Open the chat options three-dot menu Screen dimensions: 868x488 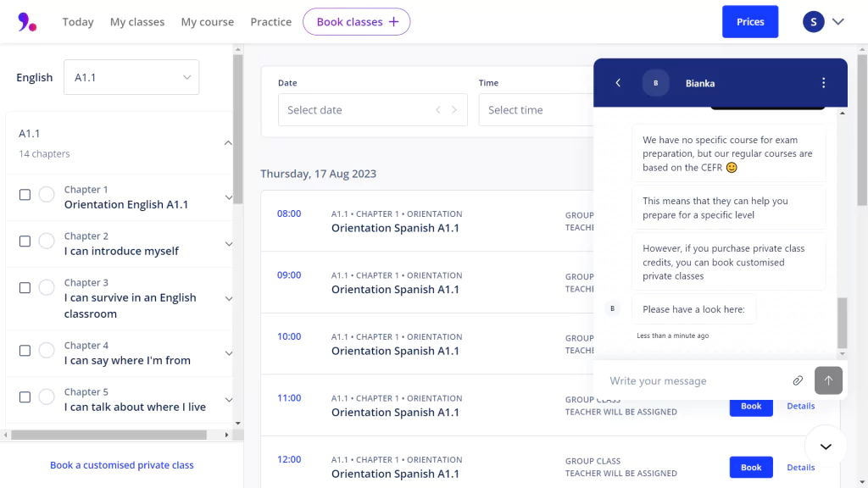coord(823,83)
